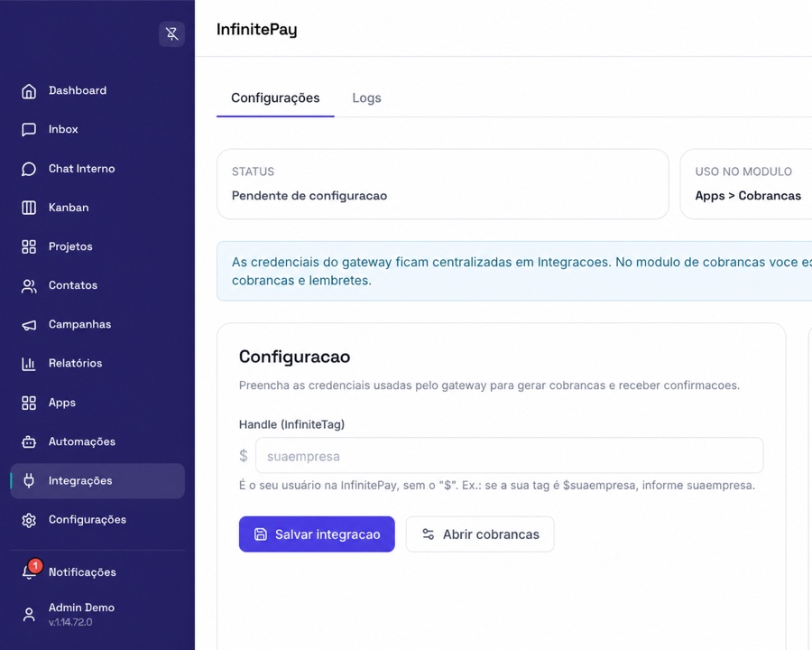Click the red notification badge
The width and height of the screenshot is (812, 650).
(x=35, y=565)
